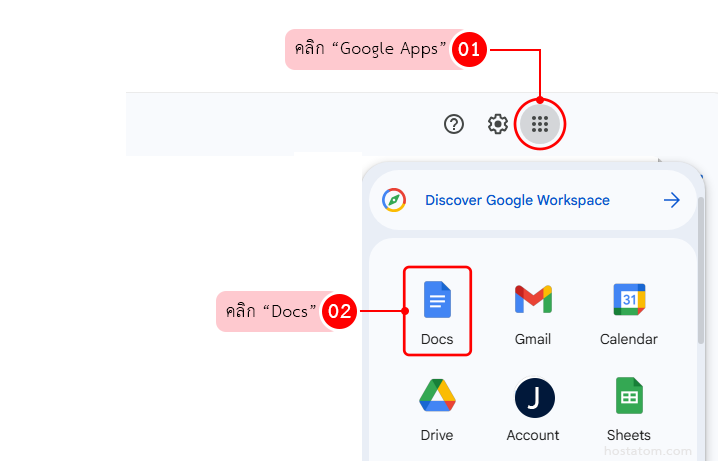Open Google Calendar icon showing 31
Screen dimensions: 720x461
click(629, 299)
